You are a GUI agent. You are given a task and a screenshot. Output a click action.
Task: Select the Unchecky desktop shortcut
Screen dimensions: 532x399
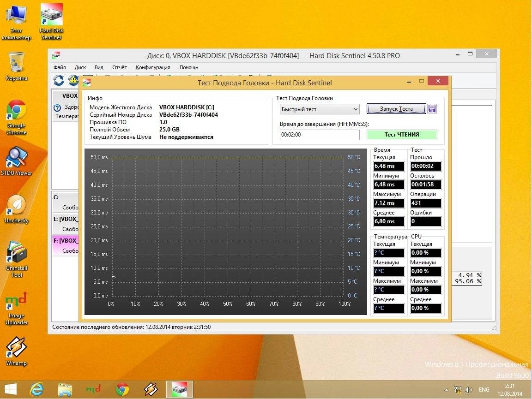point(16,209)
